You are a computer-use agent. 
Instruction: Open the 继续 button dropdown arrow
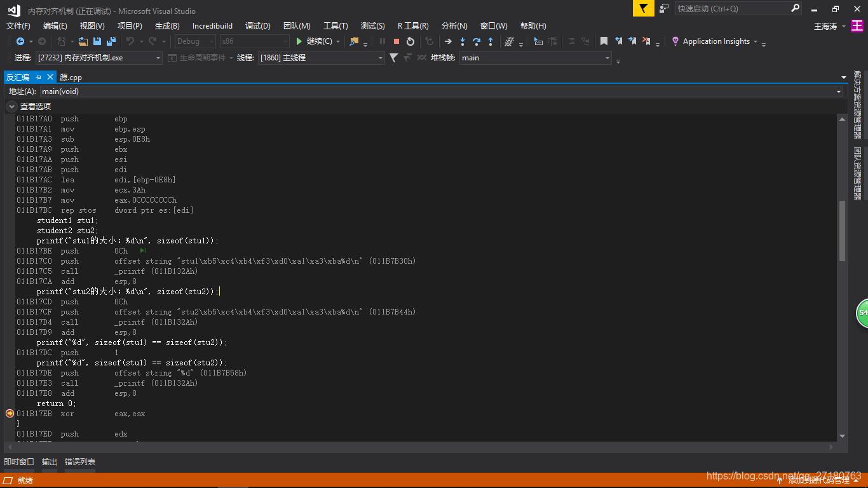(x=338, y=42)
